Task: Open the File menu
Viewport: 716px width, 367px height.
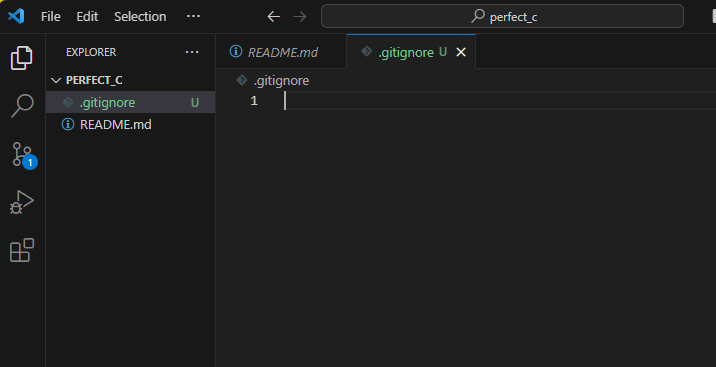Action: coord(51,16)
